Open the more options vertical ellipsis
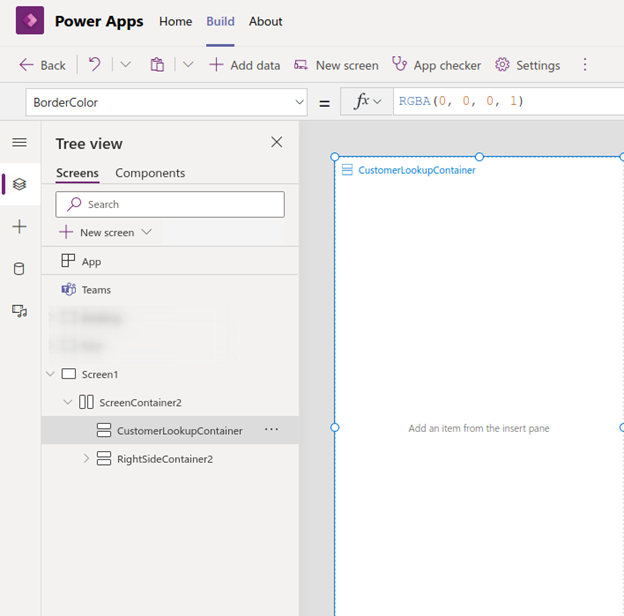 coord(585,64)
